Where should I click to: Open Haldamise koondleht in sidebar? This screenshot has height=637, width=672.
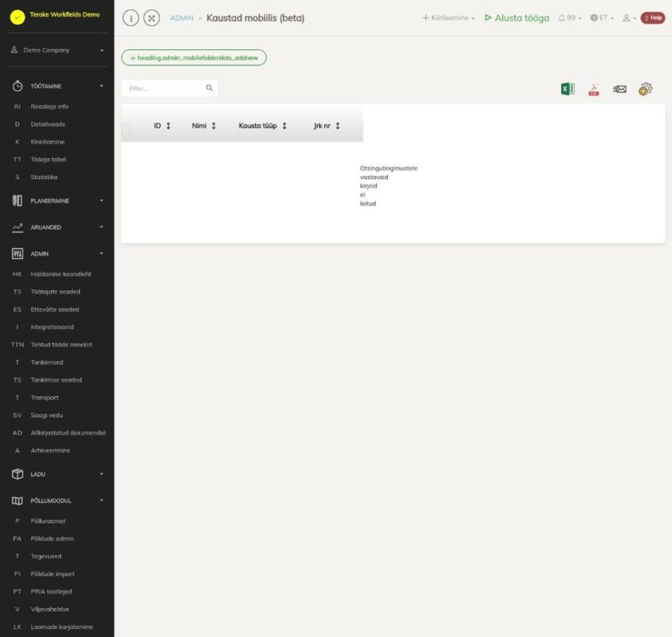61,274
